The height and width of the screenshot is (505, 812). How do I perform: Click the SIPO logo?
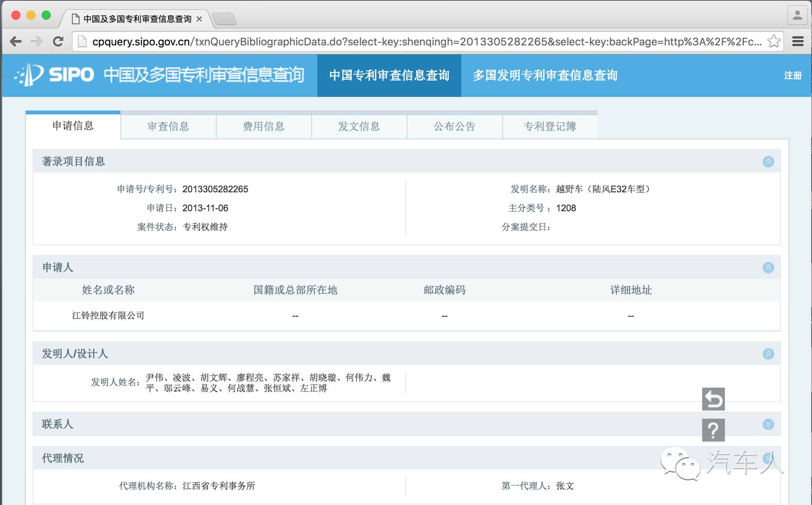click(54, 75)
